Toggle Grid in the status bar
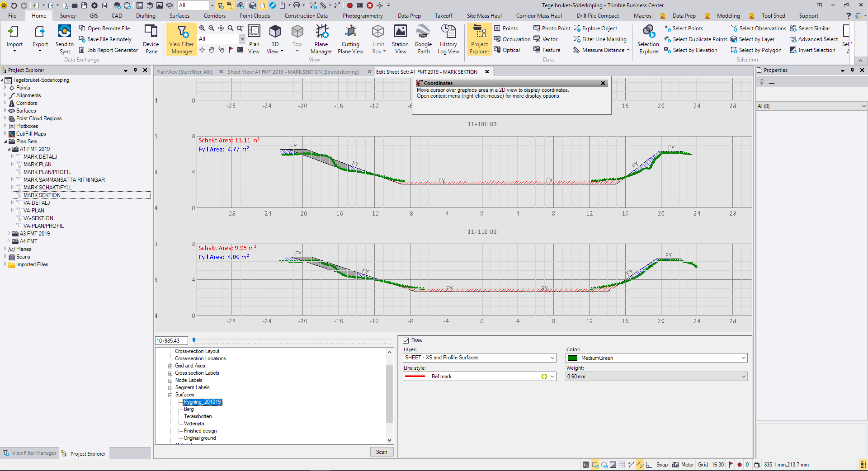 pyautogui.click(x=703, y=465)
